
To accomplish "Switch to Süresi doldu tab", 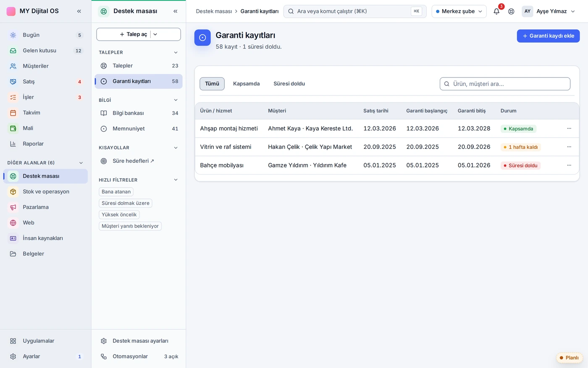I will (289, 84).
